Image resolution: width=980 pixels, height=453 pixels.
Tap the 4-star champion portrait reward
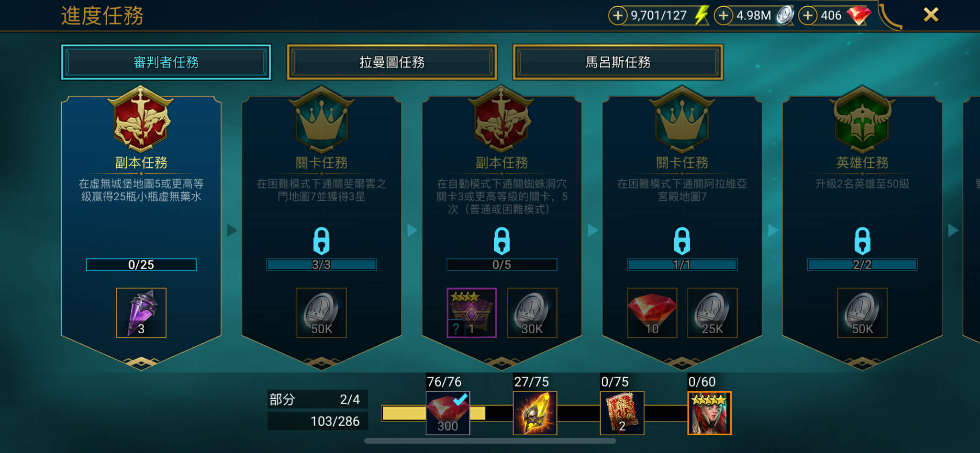click(x=710, y=413)
